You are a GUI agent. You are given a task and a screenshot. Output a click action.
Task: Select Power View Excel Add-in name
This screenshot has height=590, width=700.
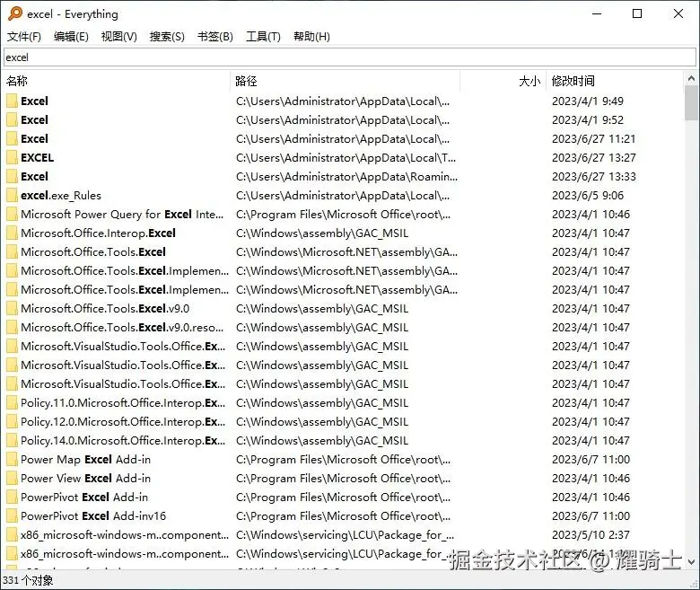85,479
